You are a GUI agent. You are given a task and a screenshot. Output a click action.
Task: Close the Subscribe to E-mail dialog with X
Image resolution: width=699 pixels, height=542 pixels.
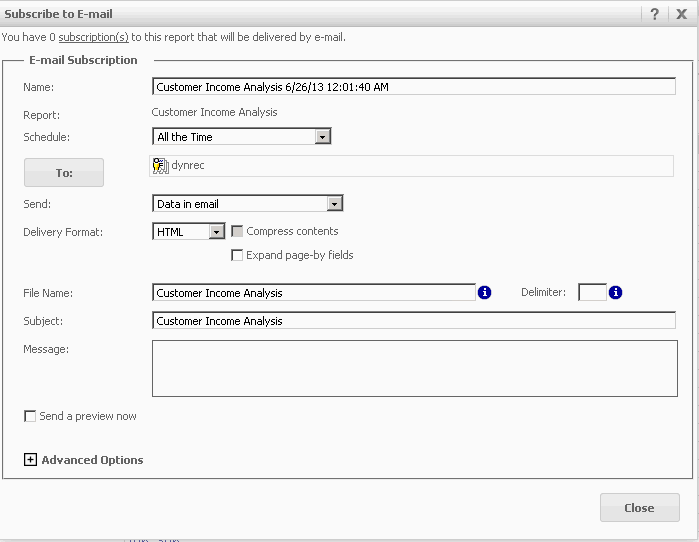(x=681, y=14)
